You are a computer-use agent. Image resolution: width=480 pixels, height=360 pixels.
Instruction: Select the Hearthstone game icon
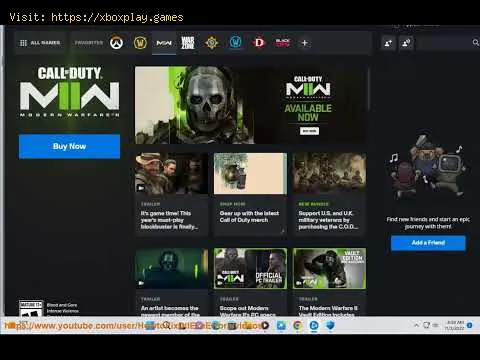click(x=211, y=43)
